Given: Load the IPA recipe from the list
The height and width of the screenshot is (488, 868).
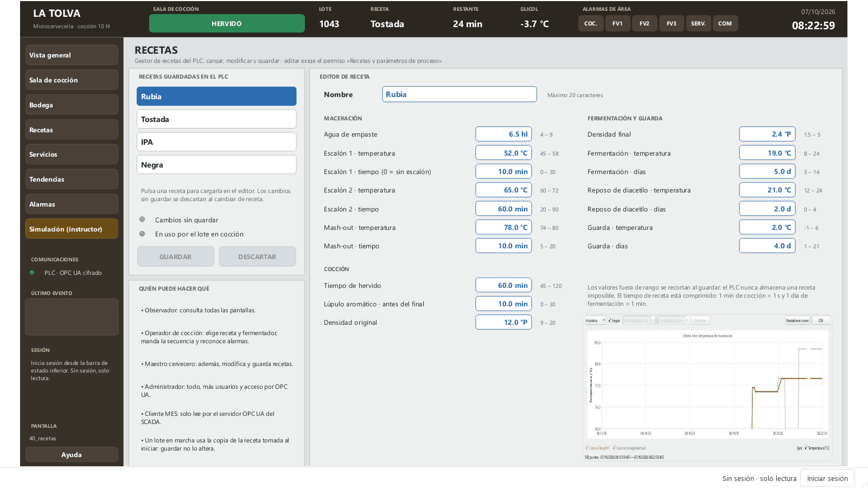Looking at the screenshot, I should click(x=216, y=142).
